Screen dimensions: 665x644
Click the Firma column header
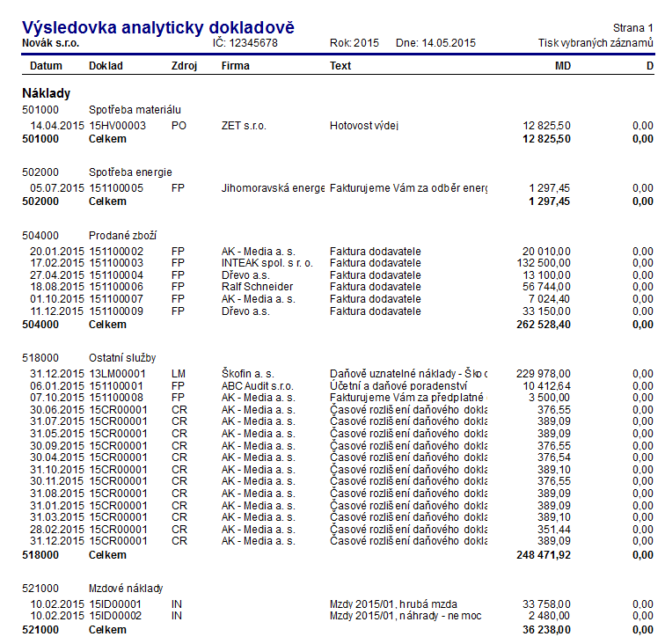coord(235,66)
